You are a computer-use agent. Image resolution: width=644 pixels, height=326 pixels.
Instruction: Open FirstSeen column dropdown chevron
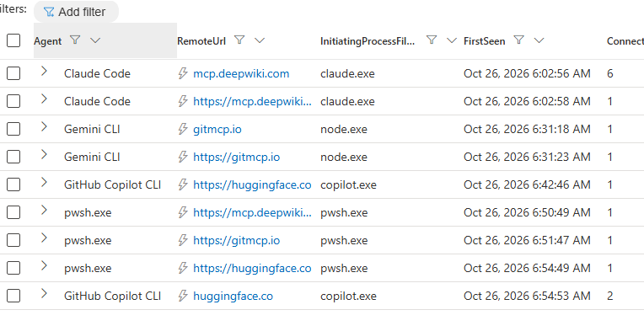pyautogui.click(x=539, y=40)
